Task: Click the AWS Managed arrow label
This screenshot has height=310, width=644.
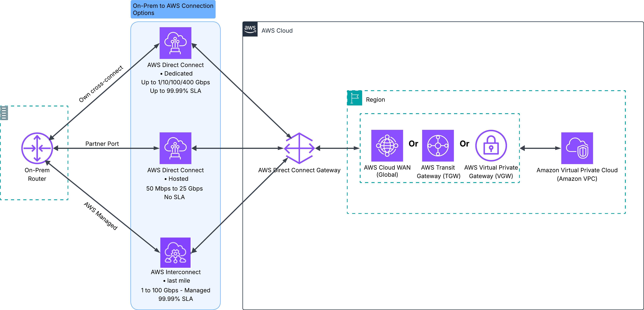Action: click(100, 216)
